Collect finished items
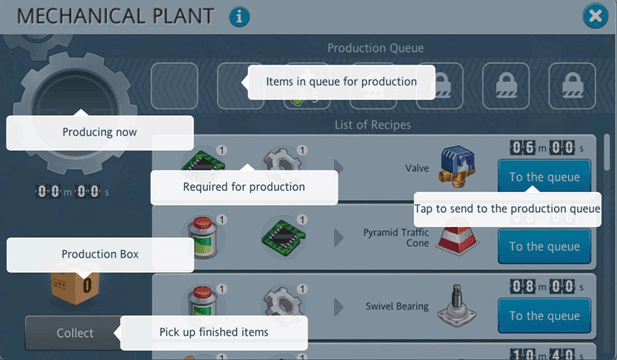This screenshot has height=360, width=617. 74,333
